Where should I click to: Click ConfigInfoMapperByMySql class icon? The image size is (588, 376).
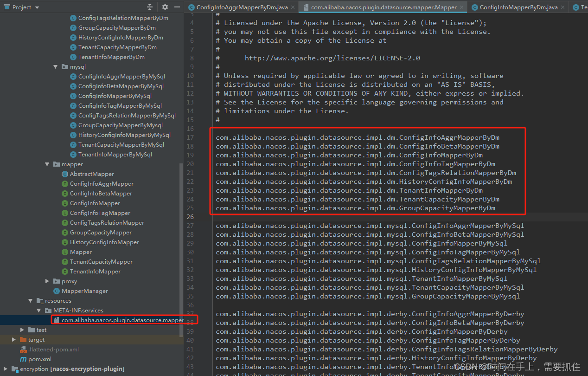coord(73,96)
